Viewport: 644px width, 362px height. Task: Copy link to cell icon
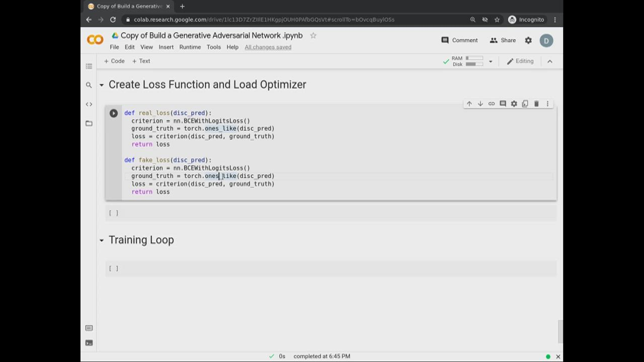(492, 104)
